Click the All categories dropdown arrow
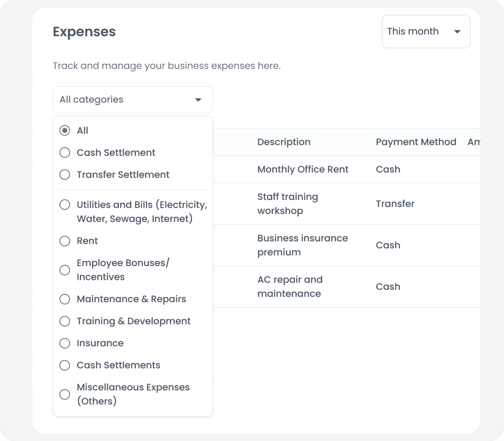 [198, 100]
